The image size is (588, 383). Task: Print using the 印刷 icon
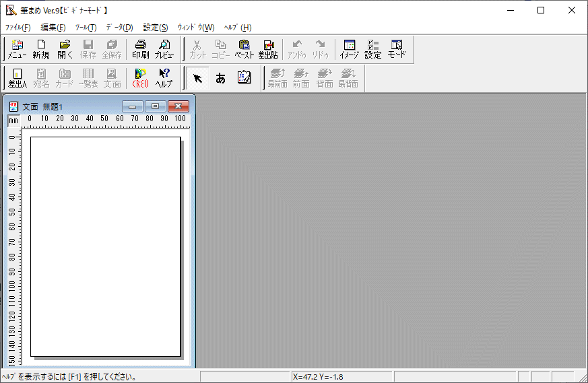point(141,49)
